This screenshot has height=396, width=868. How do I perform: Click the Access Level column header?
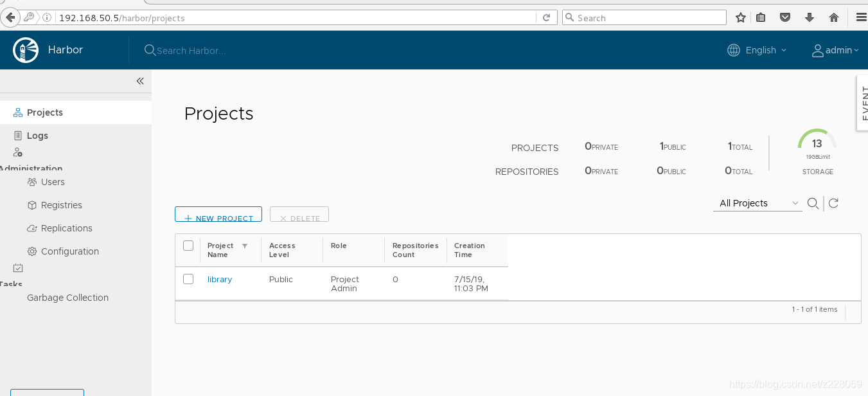282,250
